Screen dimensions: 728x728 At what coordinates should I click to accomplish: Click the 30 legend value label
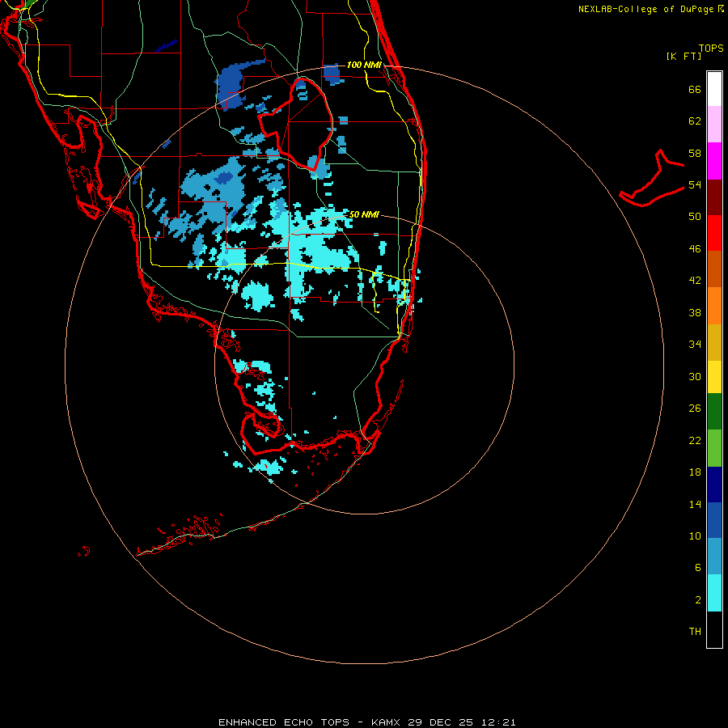tap(695, 376)
